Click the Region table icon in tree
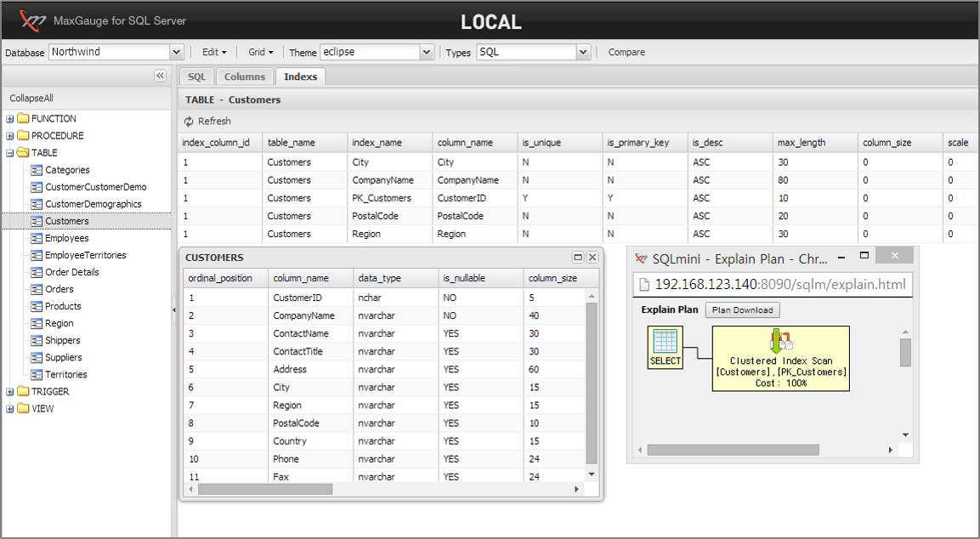Image resolution: width=980 pixels, height=539 pixels. click(37, 323)
